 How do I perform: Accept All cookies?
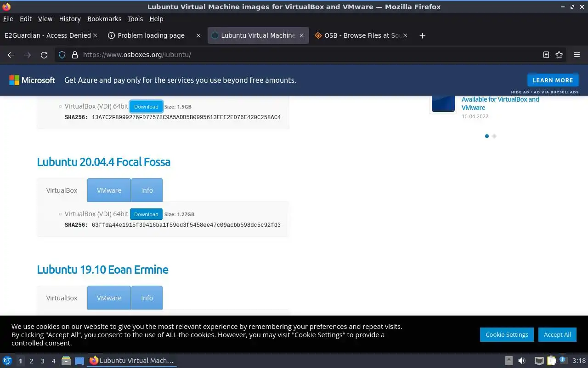coord(557,334)
